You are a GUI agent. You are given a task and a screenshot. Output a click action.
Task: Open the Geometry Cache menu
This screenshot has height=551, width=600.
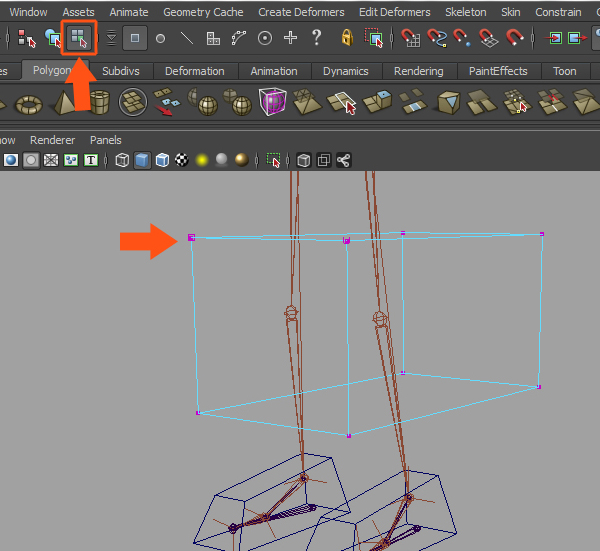click(x=203, y=12)
